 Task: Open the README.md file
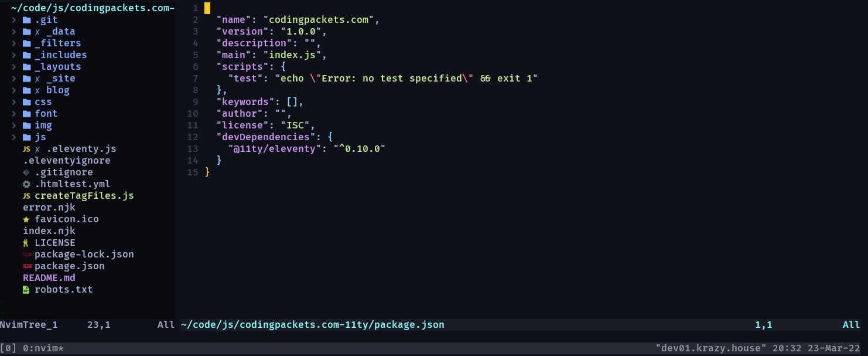coord(49,278)
